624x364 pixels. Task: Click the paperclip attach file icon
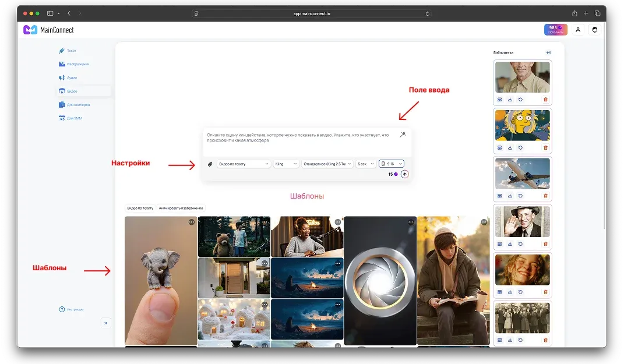(x=210, y=164)
